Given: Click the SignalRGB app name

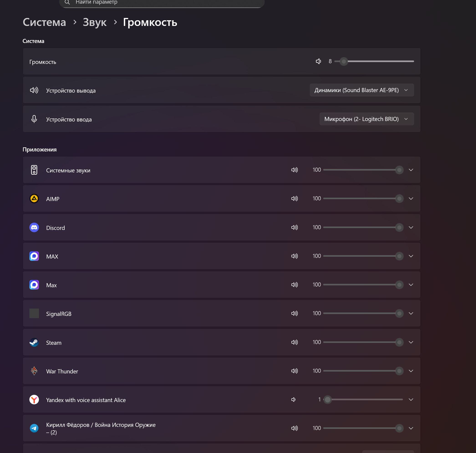Looking at the screenshot, I should 59,314.
